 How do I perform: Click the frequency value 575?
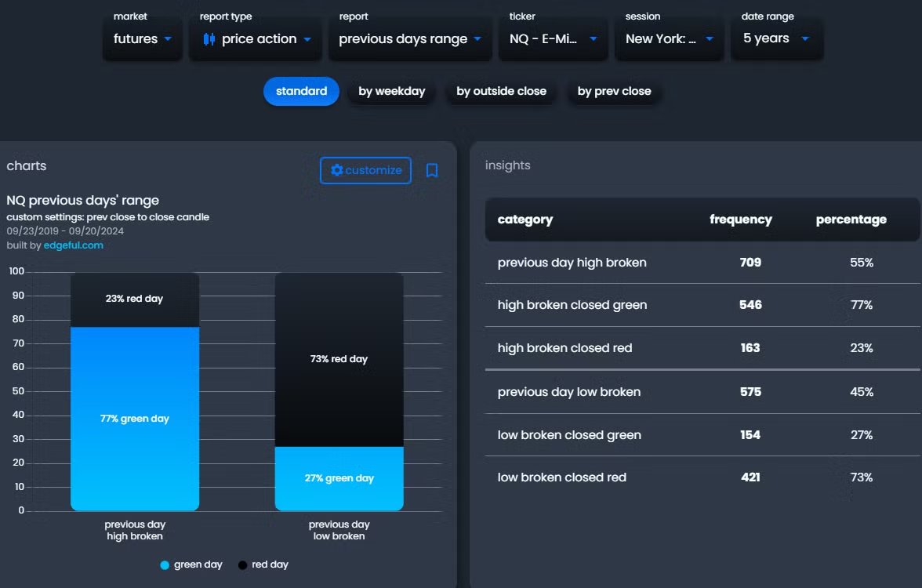(750, 392)
